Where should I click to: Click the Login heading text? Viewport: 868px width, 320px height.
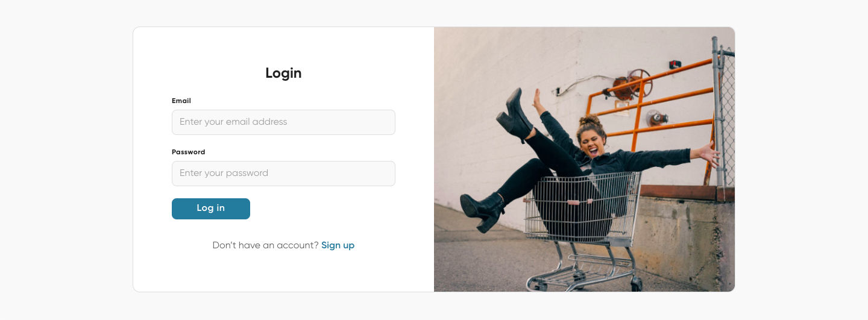283,74
